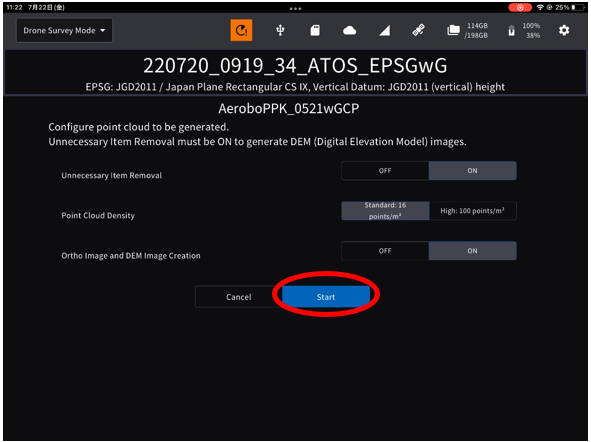This screenshot has height=442, width=591.
Task: Open the Drone Survey Mode dropdown
Action: [x=64, y=31]
